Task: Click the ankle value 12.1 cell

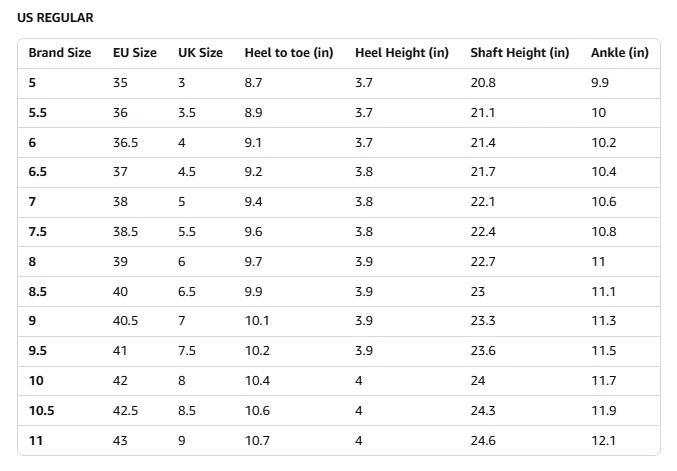Action: (603, 440)
